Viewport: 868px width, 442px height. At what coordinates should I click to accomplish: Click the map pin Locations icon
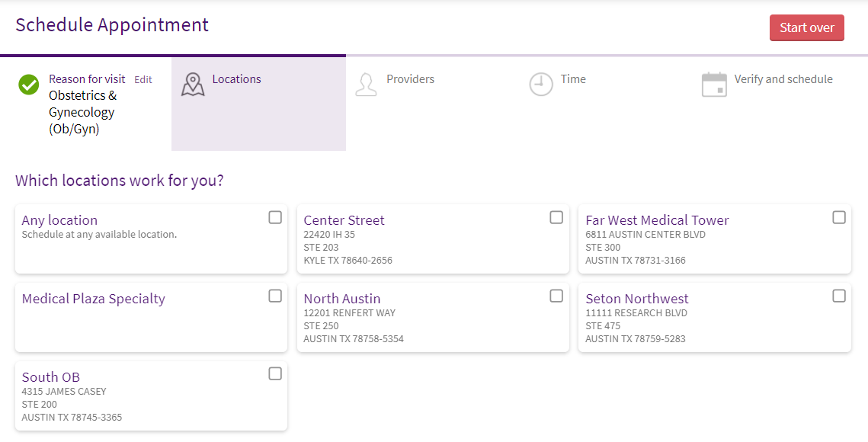coord(193,85)
